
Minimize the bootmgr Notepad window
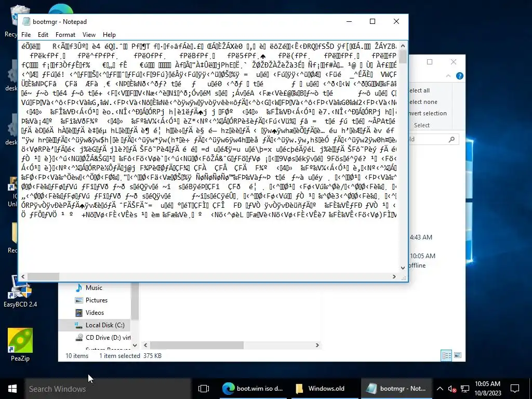[349, 21]
